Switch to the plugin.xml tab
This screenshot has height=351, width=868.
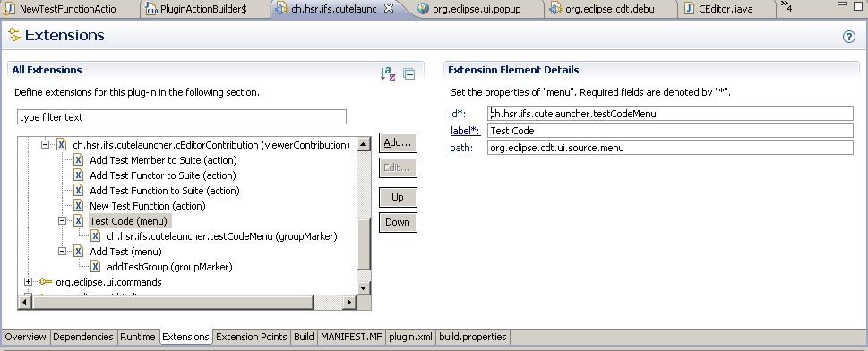tap(410, 337)
